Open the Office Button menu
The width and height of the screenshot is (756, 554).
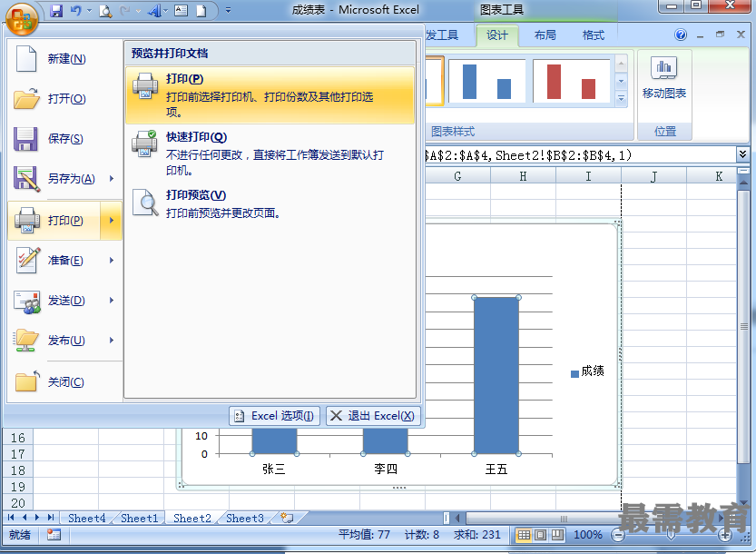(22, 19)
